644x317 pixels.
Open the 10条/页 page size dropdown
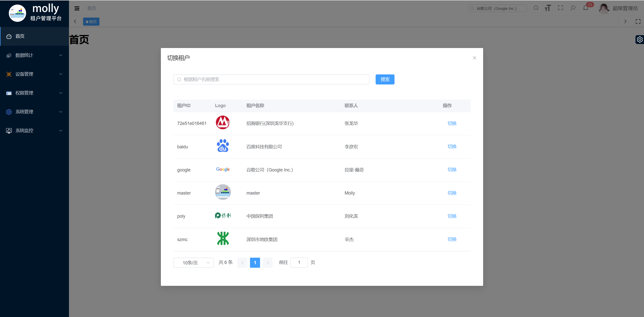193,263
